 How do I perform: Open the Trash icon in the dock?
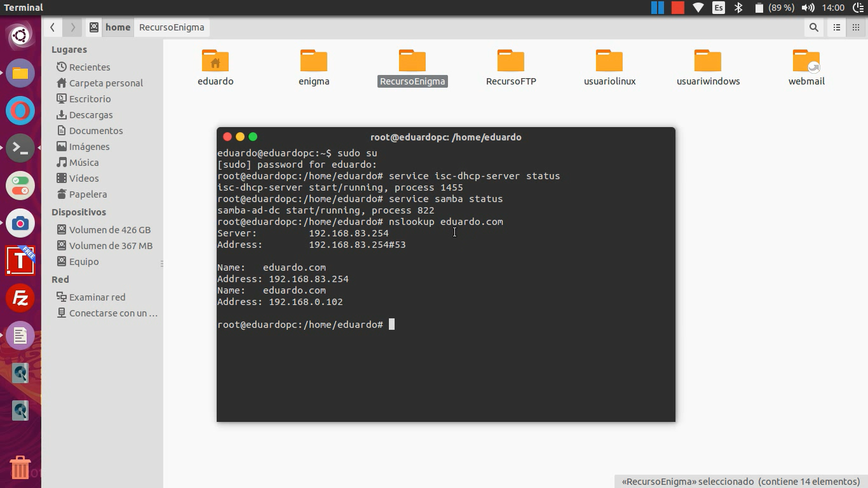click(x=20, y=468)
